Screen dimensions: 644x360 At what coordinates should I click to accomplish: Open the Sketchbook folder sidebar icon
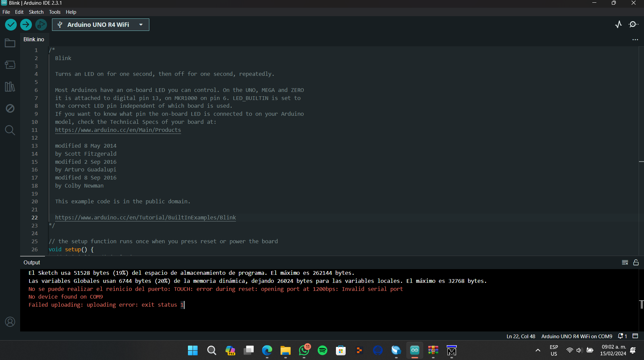10,43
